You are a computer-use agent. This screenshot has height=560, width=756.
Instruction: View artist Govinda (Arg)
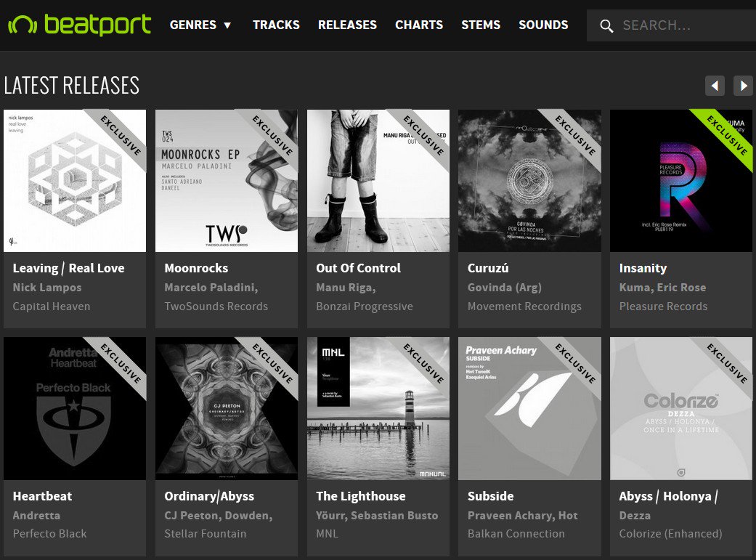coord(504,288)
